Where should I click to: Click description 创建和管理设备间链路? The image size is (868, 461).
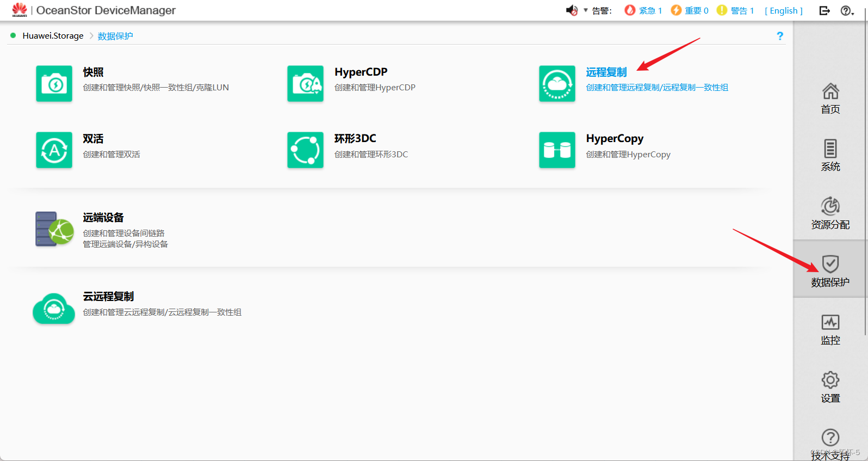[123, 233]
